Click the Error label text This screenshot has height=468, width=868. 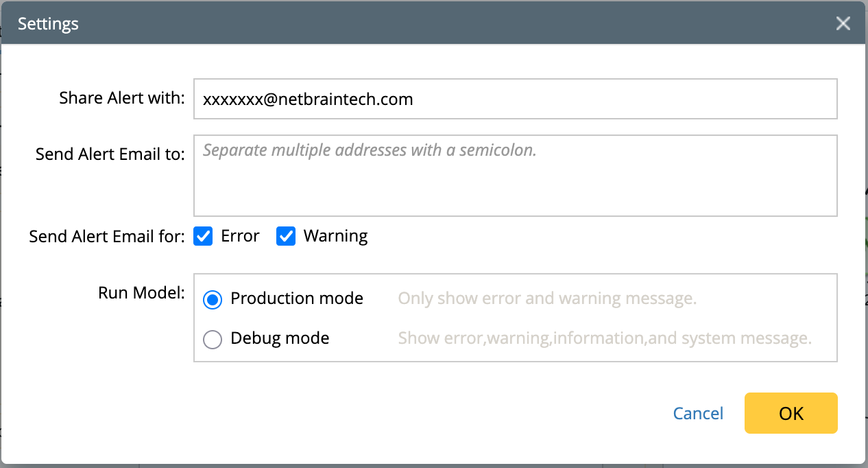240,236
